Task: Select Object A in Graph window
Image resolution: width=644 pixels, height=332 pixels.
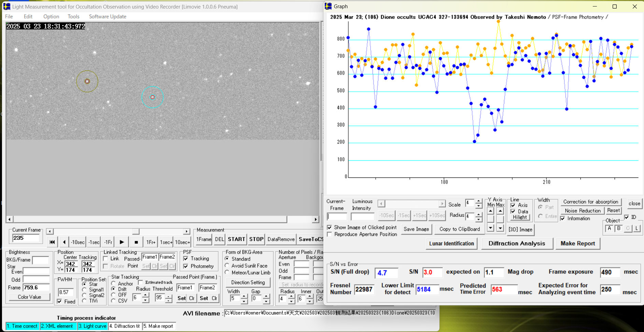Action: click(x=609, y=228)
